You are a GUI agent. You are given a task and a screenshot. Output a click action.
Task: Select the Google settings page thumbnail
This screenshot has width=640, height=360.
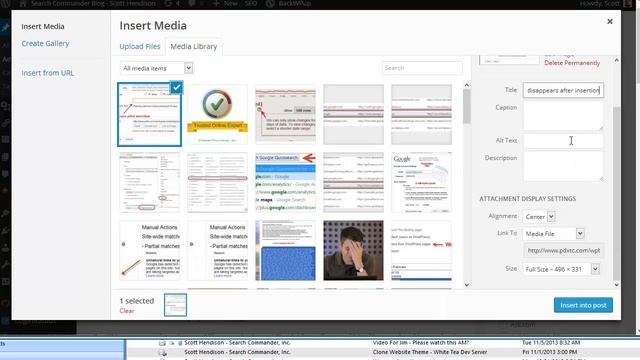tap(421, 182)
